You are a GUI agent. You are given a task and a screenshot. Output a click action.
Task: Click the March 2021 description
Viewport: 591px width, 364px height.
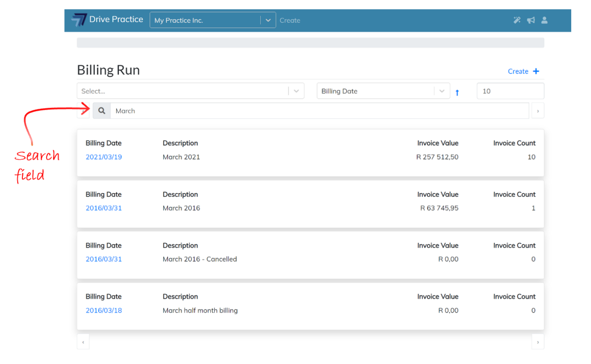(181, 157)
